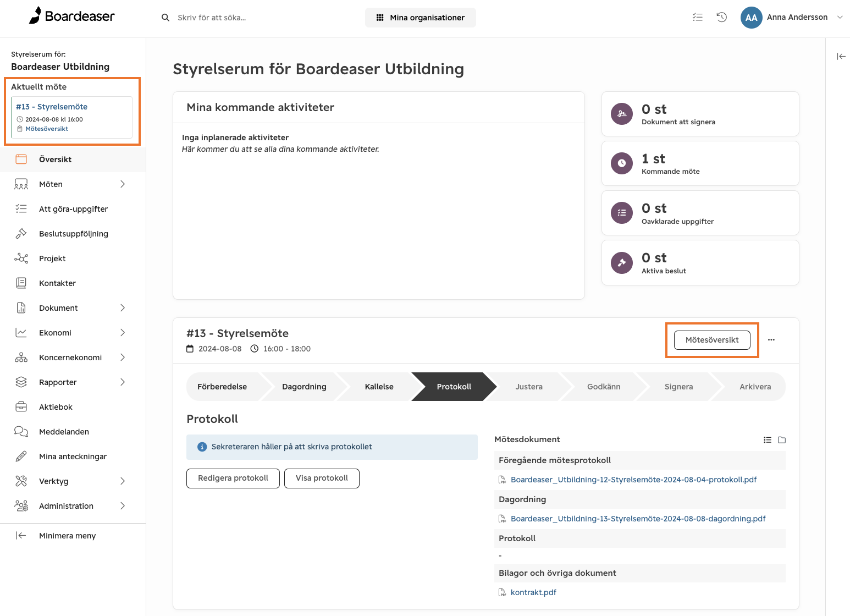Click the Boardeaser logo
The height and width of the screenshot is (616, 850).
tap(72, 16)
